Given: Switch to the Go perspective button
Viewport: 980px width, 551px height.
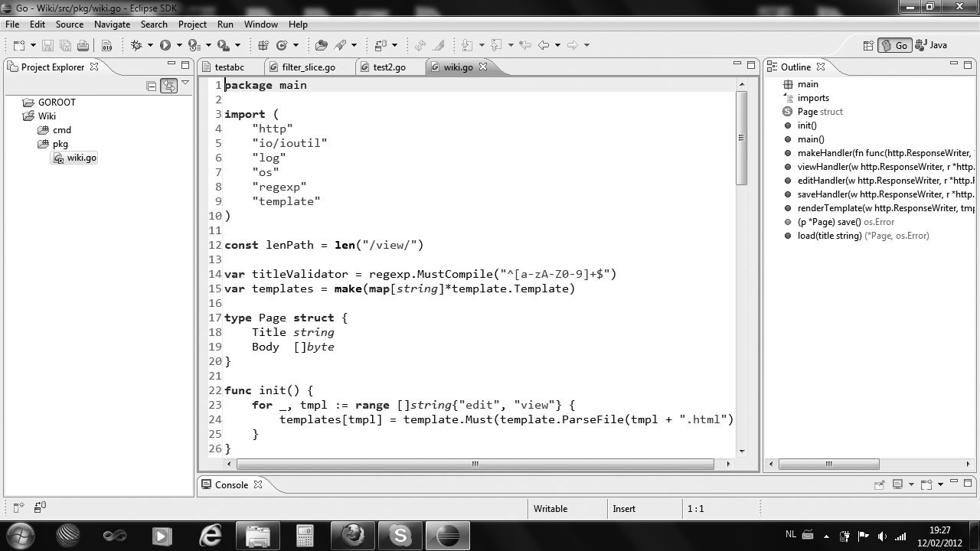Looking at the screenshot, I should [894, 45].
